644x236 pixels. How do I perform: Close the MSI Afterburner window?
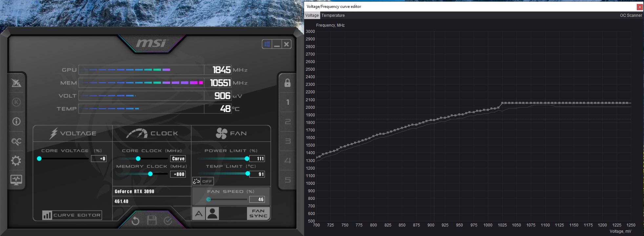[x=286, y=44]
